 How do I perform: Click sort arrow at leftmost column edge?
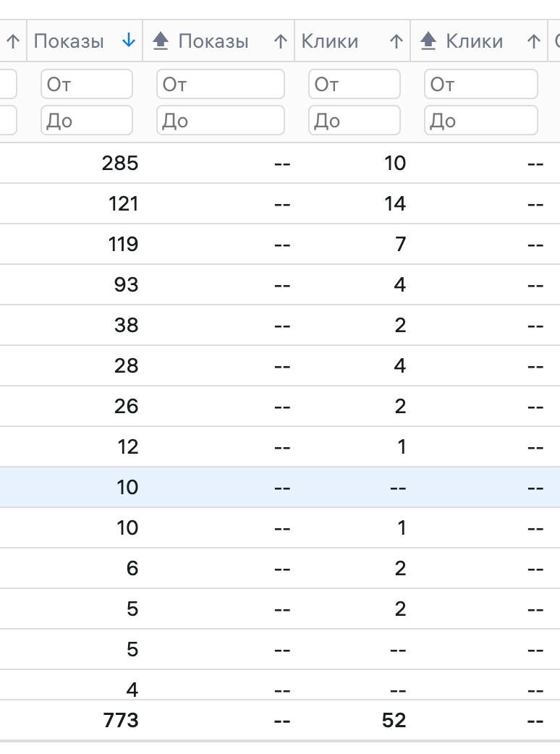point(13,41)
